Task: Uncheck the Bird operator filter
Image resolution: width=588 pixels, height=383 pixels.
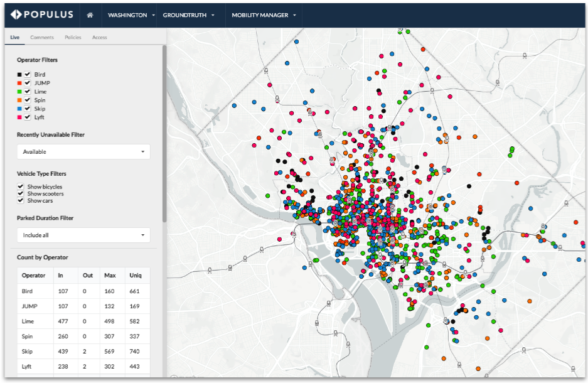Action: [x=26, y=73]
